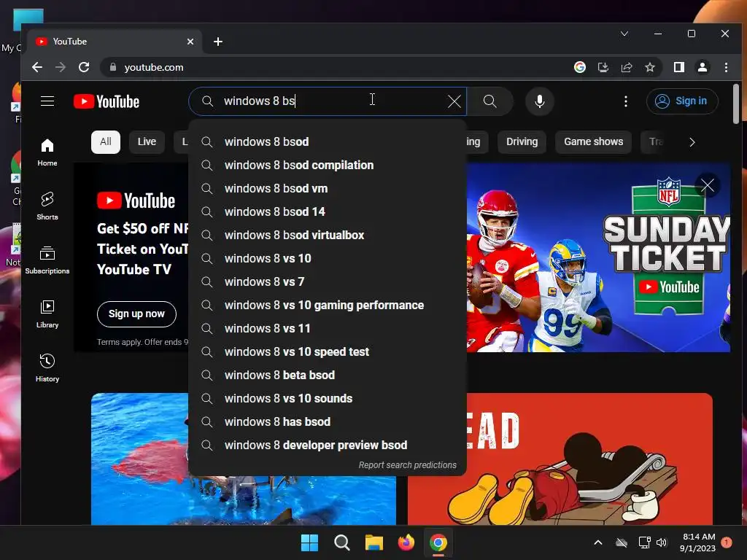Image resolution: width=747 pixels, height=560 pixels.
Task: Open Library in the sidebar
Action: click(47, 314)
